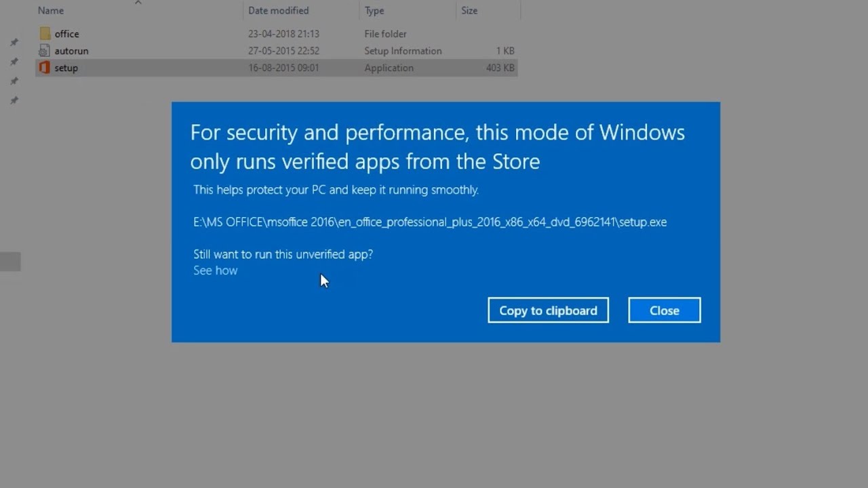This screenshot has width=868, height=488.
Task: Click the first pin icon in sidebar
Action: 14,42
